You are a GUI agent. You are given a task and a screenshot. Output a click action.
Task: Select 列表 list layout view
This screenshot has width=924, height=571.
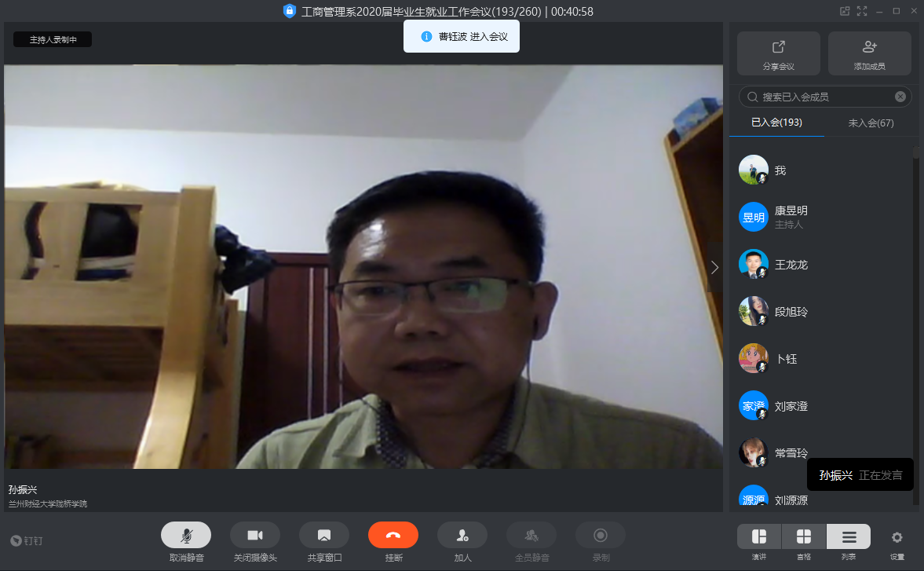click(849, 536)
